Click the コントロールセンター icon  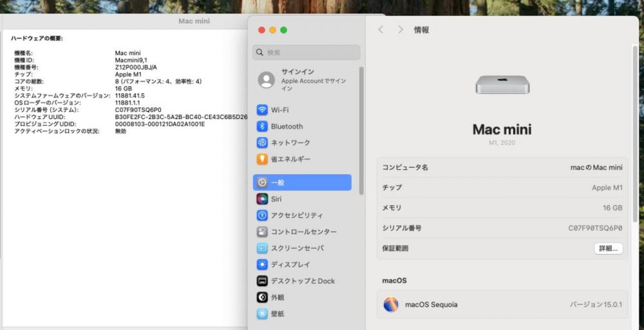262,232
